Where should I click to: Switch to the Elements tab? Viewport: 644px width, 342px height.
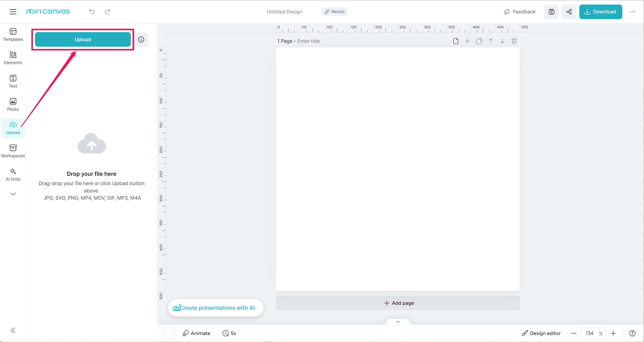click(13, 58)
